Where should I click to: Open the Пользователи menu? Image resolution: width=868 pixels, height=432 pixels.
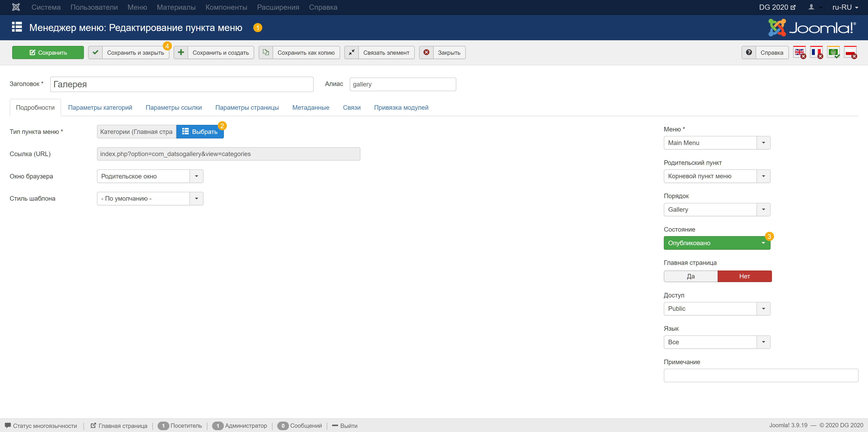tap(94, 7)
